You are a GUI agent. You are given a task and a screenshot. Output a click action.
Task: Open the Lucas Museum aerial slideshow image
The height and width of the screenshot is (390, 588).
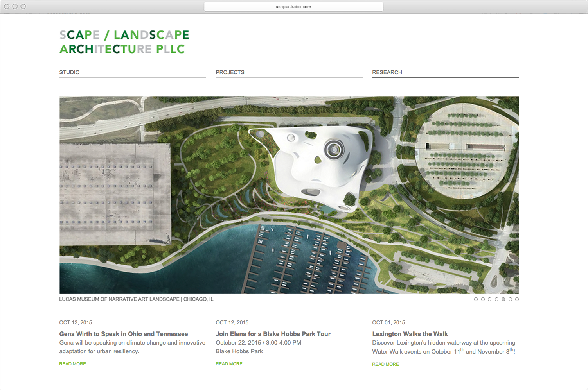pos(289,195)
